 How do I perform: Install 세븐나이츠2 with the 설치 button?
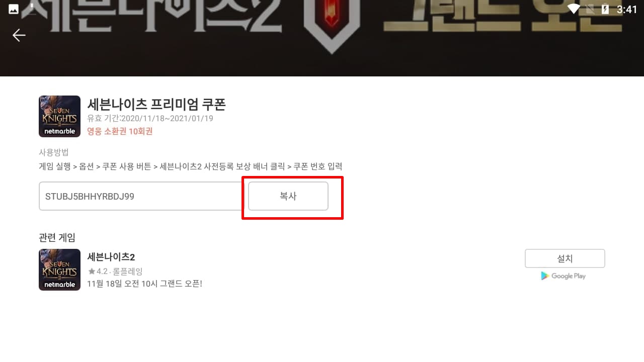pyautogui.click(x=565, y=258)
